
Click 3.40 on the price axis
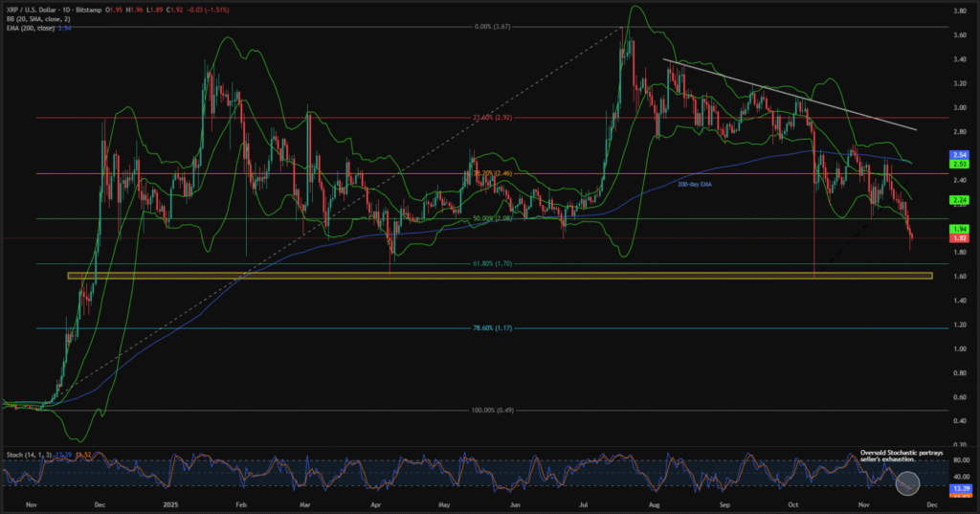click(x=960, y=59)
